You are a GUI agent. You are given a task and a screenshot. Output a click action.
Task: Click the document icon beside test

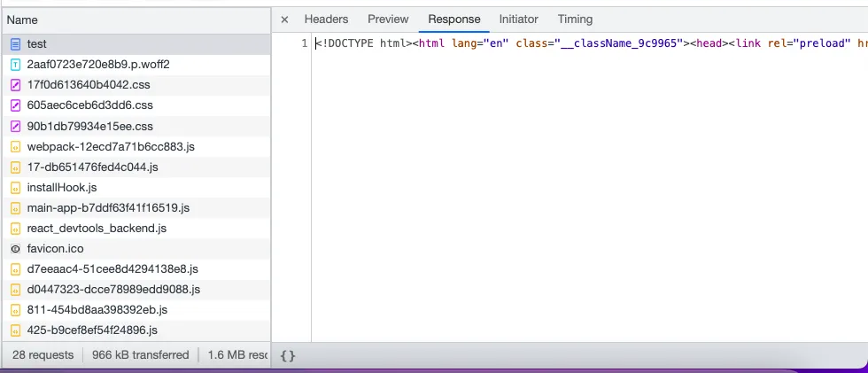point(16,44)
